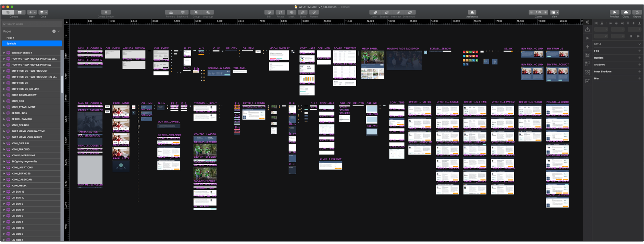This screenshot has height=244, width=644.
Task: Click the Union boolean icon
Action: click(374, 12)
